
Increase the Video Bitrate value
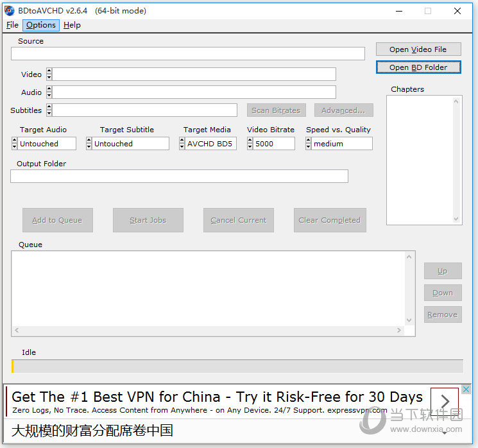[250, 141]
